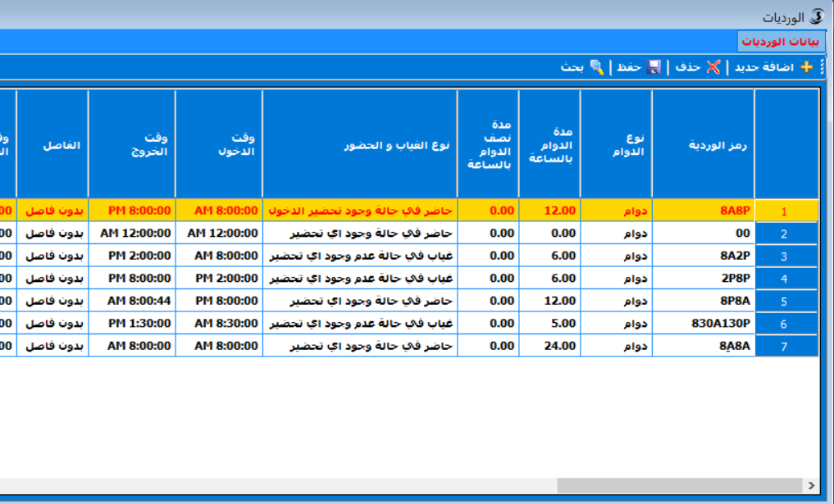Image resolution: width=834 pixels, height=504 pixels.
Task: Select row header number 7
Action: (x=786, y=346)
